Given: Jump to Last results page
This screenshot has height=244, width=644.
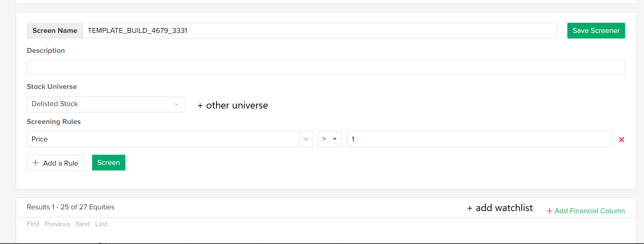Looking at the screenshot, I should click(101, 224).
